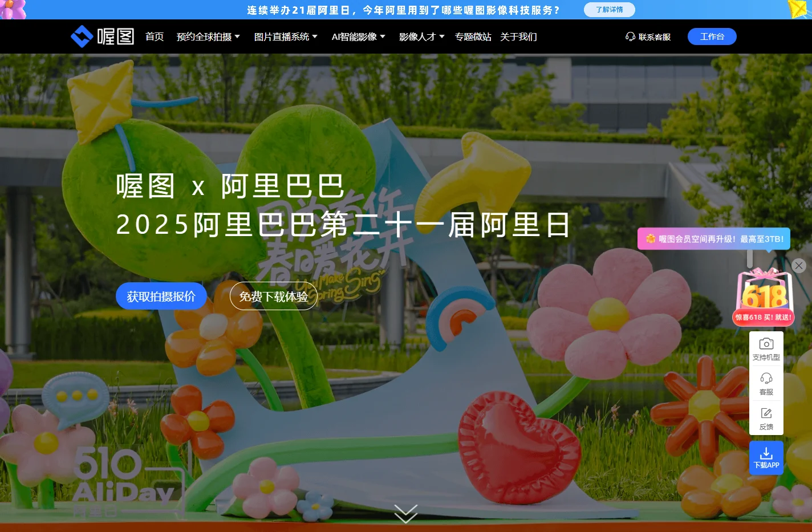Screen dimensions: 812x532
Task: Expand the 图片直播系统 dropdown menu
Action: [x=286, y=36]
